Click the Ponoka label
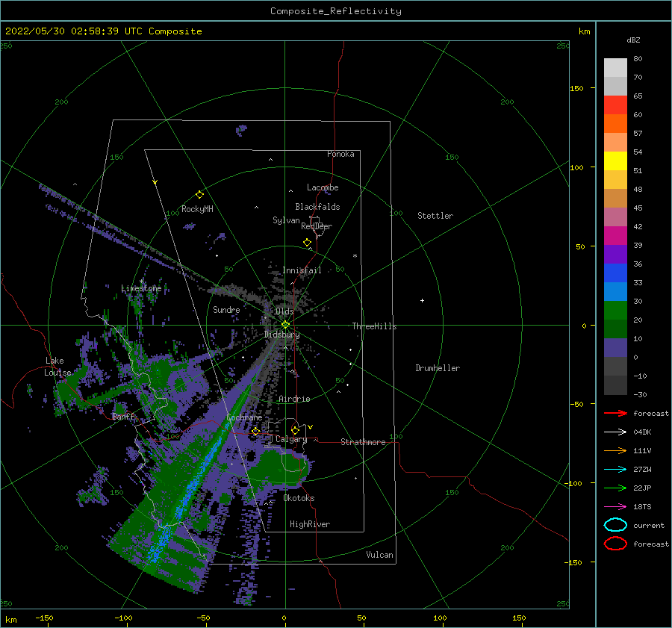 340,154
